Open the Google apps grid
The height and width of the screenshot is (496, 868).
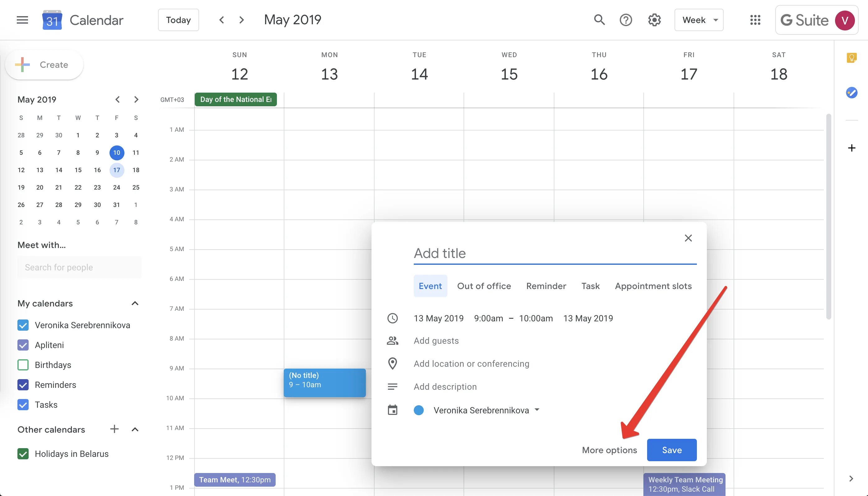[x=755, y=20]
